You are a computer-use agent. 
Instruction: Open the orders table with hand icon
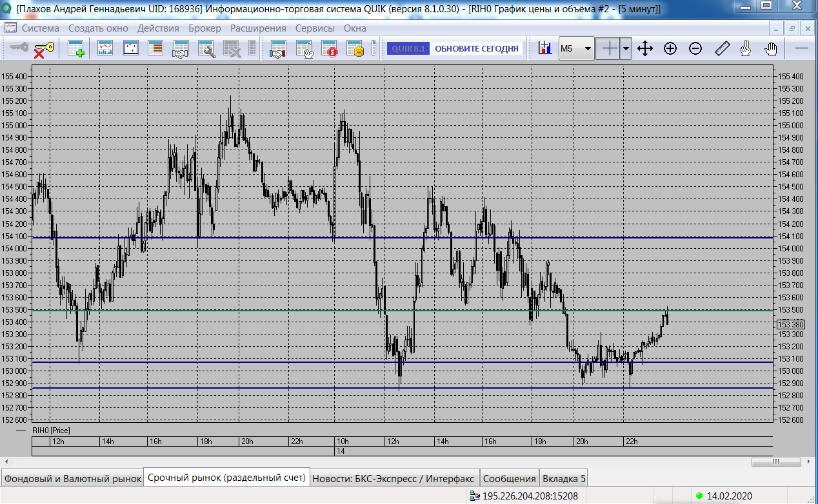[x=304, y=49]
